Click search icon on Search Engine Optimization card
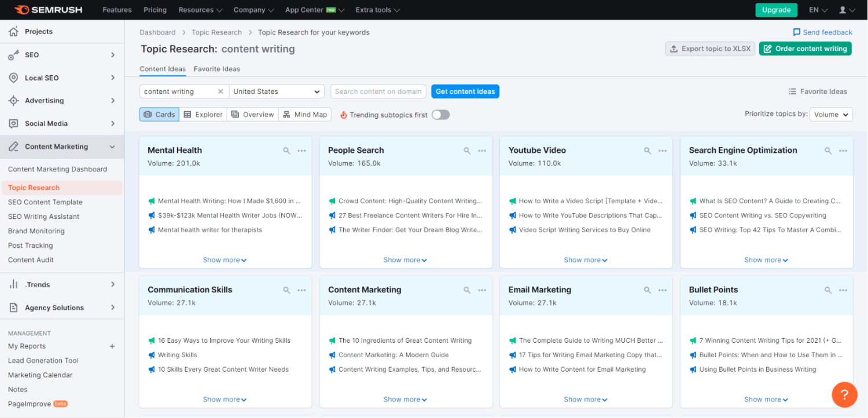Image resolution: width=868 pixels, height=418 pixels. [x=828, y=151]
